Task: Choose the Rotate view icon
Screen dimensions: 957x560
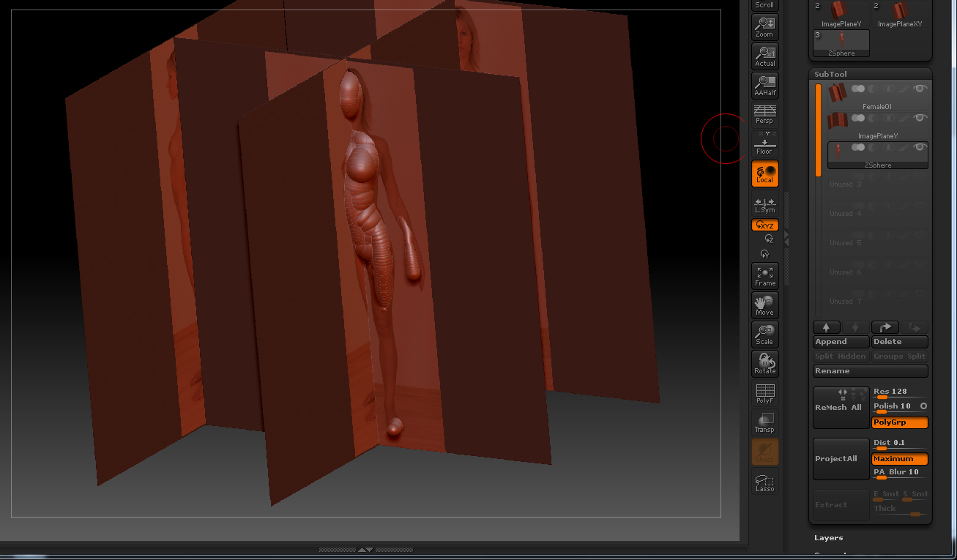Action: [764, 363]
